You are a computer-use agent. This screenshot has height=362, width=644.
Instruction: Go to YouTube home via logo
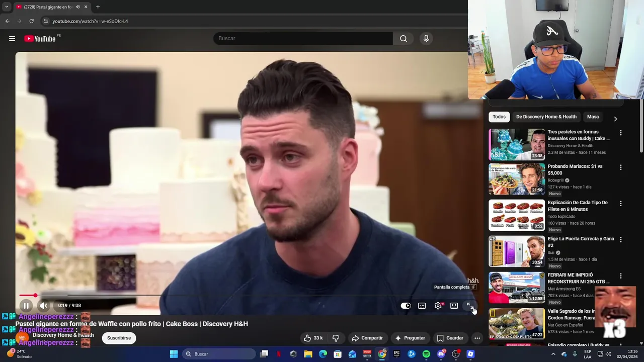[40, 39]
